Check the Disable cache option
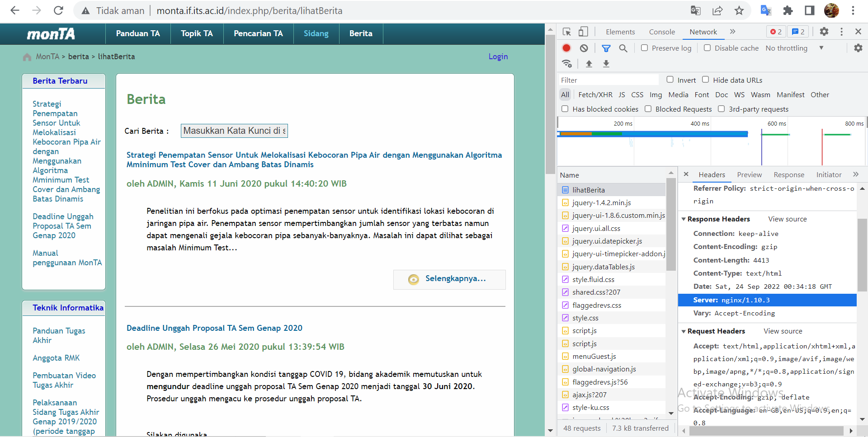 click(x=708, y=48)
